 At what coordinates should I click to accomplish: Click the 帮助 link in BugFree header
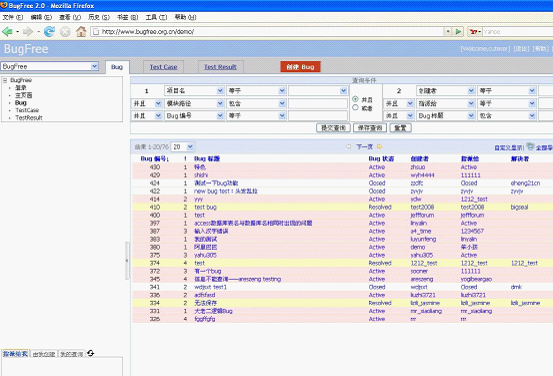tap(541, 49)
